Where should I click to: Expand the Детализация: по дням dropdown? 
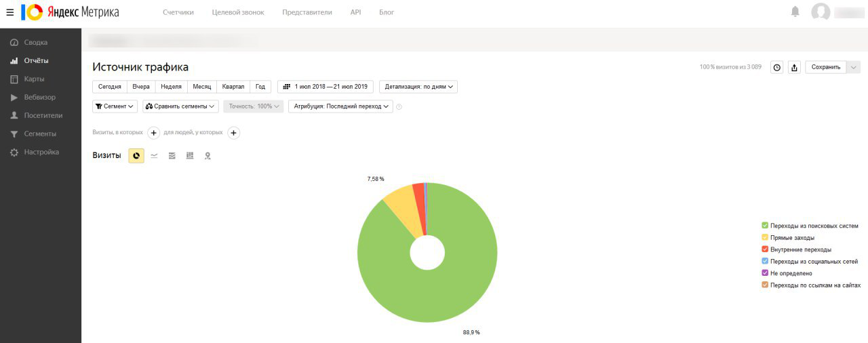(418, 87)
